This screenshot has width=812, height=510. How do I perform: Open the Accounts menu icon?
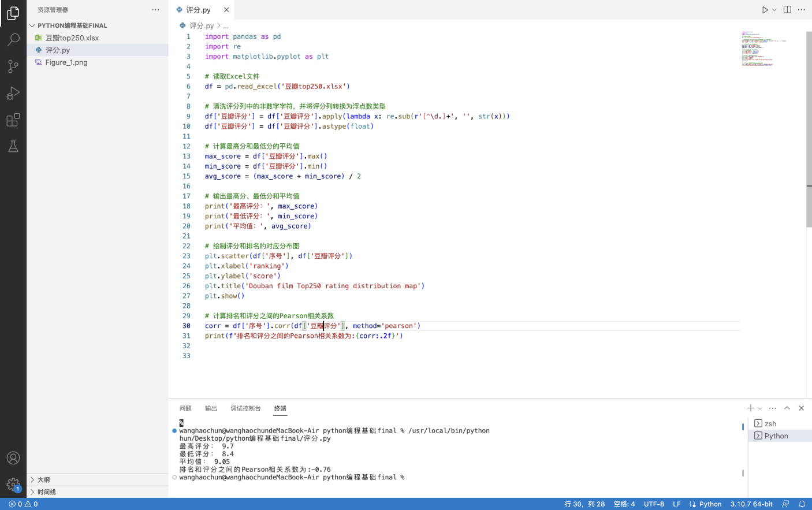click(x=13, y=458)
